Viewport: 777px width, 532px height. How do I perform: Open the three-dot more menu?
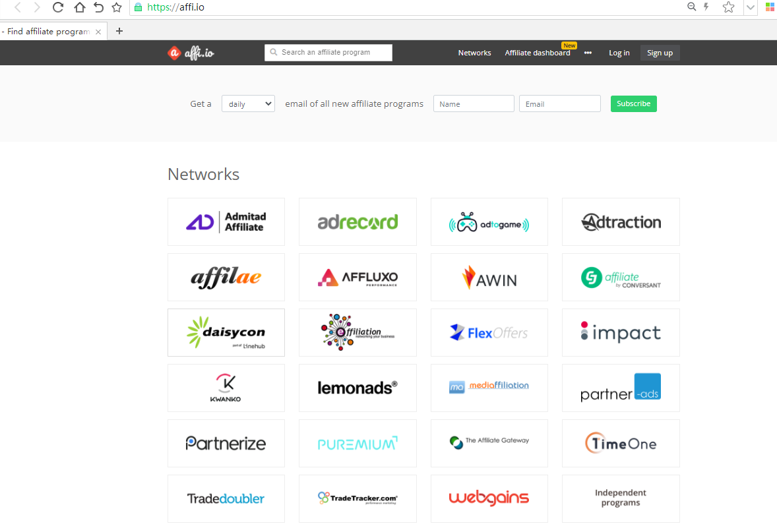tap(588, 53)
